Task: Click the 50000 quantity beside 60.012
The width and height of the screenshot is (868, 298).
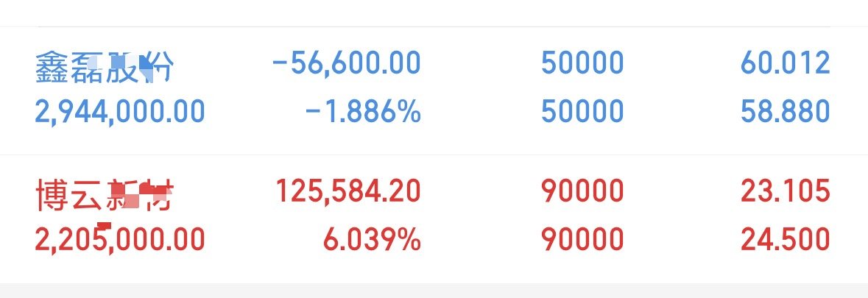Action: [582, 63]
